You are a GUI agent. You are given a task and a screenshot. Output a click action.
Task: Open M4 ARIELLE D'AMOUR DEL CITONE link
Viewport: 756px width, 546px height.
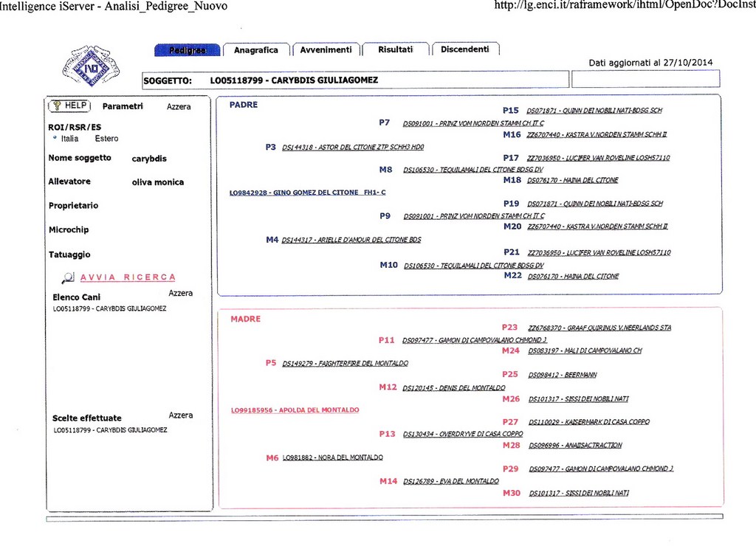click(x=351, y=240)
